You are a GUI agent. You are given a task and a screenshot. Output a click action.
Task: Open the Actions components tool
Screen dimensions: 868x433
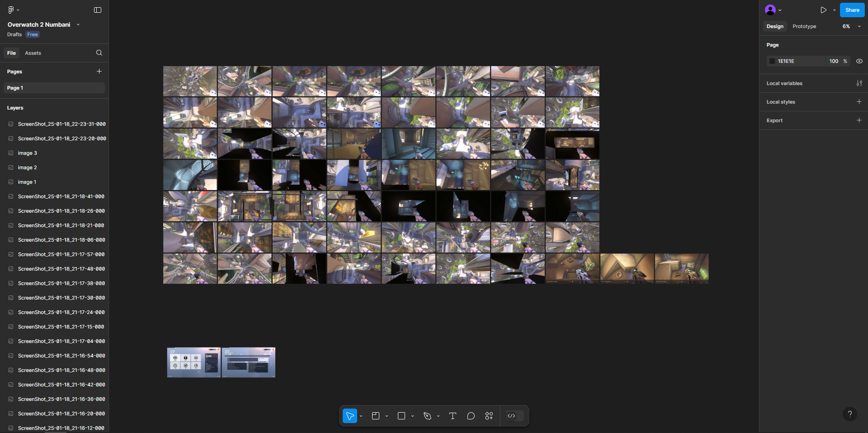(489, 416)
